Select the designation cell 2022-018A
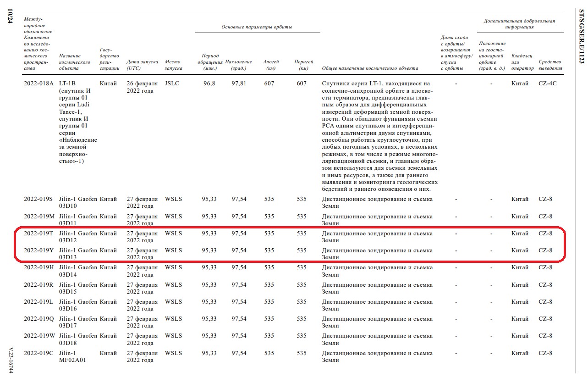Viewport: 588px width, 378px height. tap(38, 83)
